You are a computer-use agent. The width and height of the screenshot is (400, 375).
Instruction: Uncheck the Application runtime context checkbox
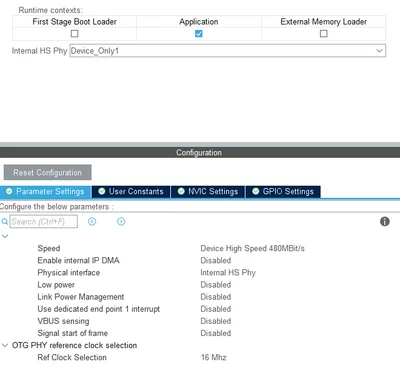[x=199, y=34]
